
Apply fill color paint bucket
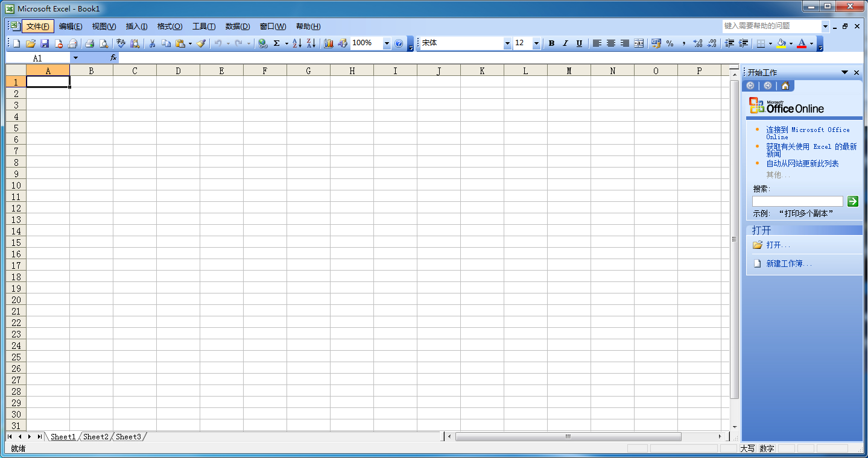[782, 43]
